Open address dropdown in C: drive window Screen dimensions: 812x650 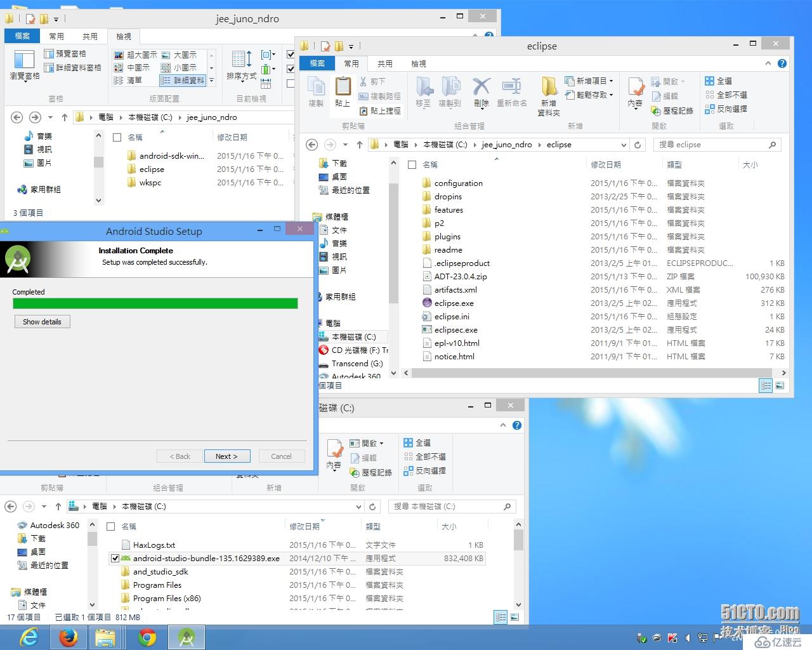(x=358, y=507)
